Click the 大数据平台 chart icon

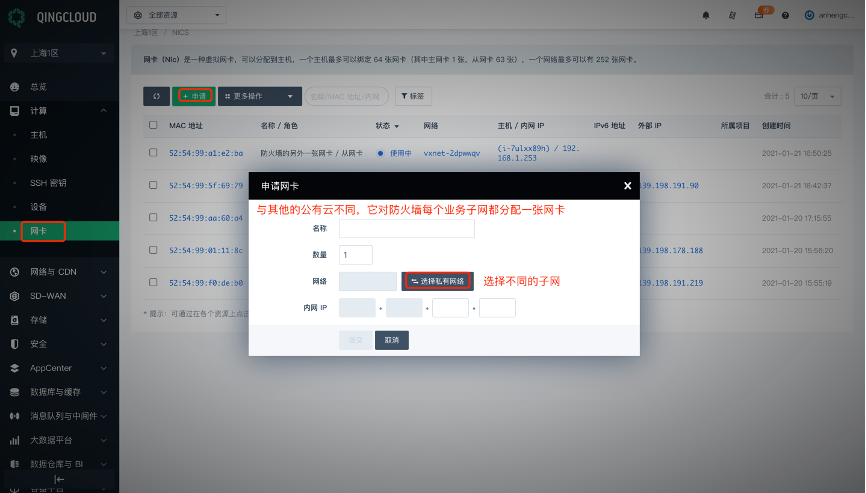pyautogui.click(x=15, y=440)
